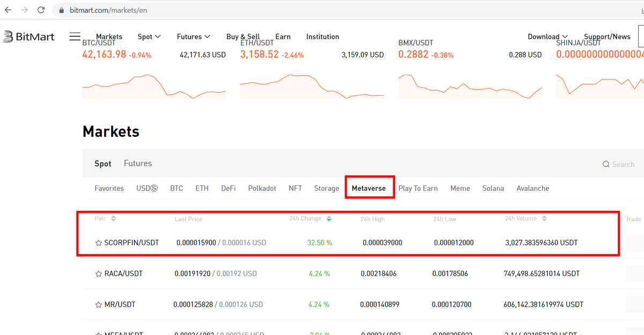Favorite RACA/USDT with star icon
This screenshot has width=644, height=335.
98,274
